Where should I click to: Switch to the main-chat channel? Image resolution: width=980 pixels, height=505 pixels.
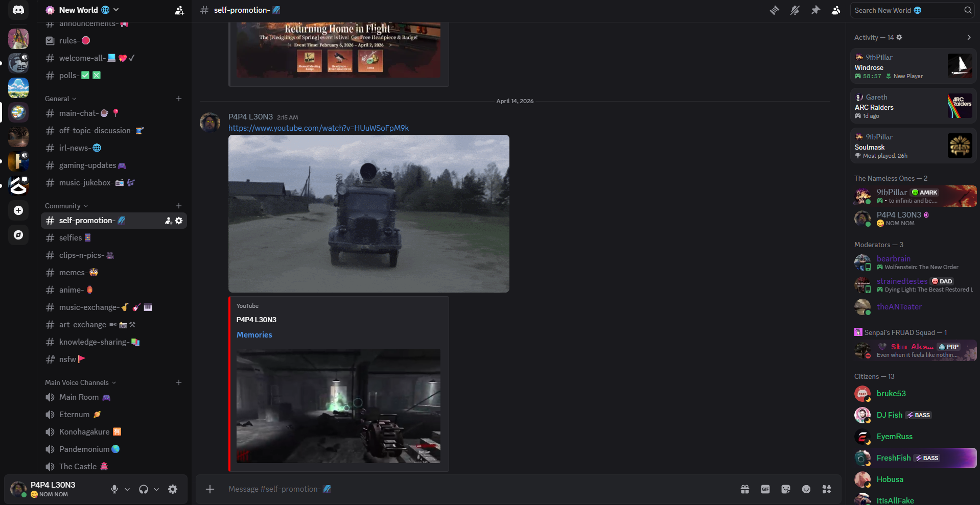(x=114, y=113)
